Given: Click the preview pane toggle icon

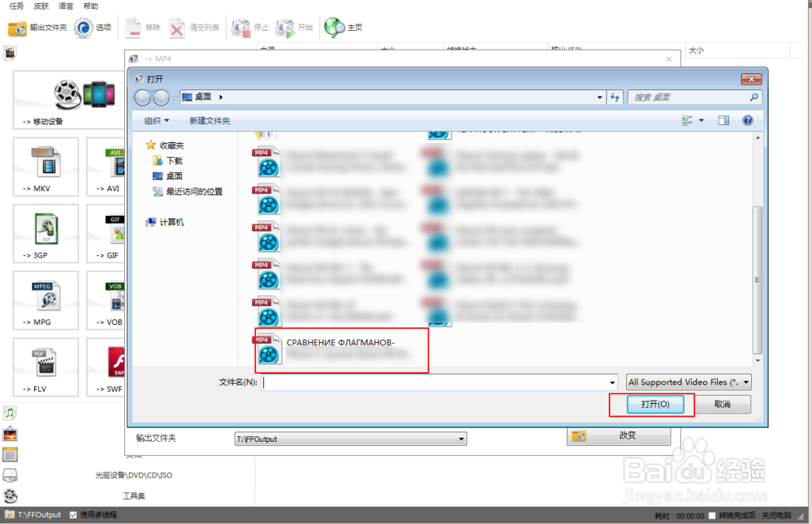Looking at the screenshot, I should click(x=723, y=120).
